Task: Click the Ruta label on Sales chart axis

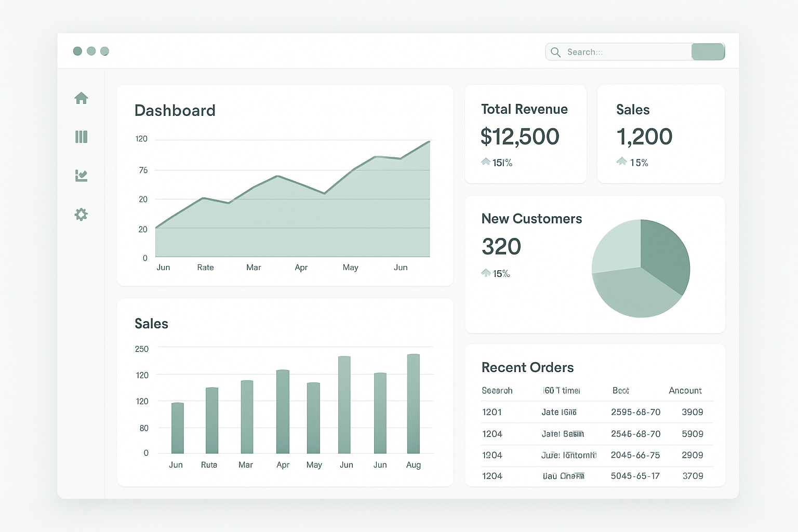Action: click(209, 464)
